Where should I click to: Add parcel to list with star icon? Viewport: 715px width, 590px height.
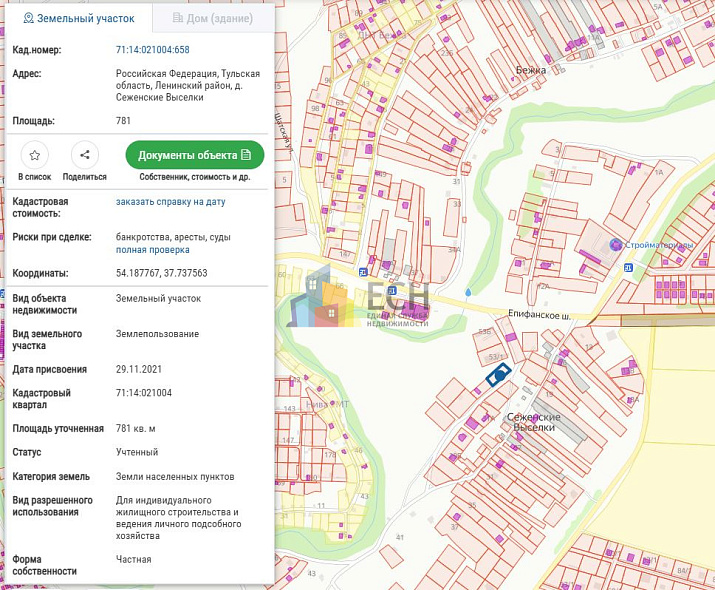(x=35, y=155)
